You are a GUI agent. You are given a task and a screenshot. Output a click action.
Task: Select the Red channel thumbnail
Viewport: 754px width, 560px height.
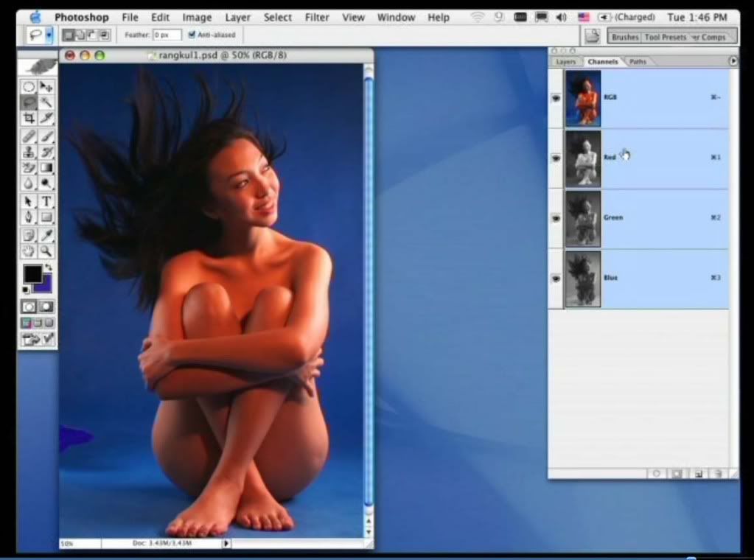(x=583, y=158)
